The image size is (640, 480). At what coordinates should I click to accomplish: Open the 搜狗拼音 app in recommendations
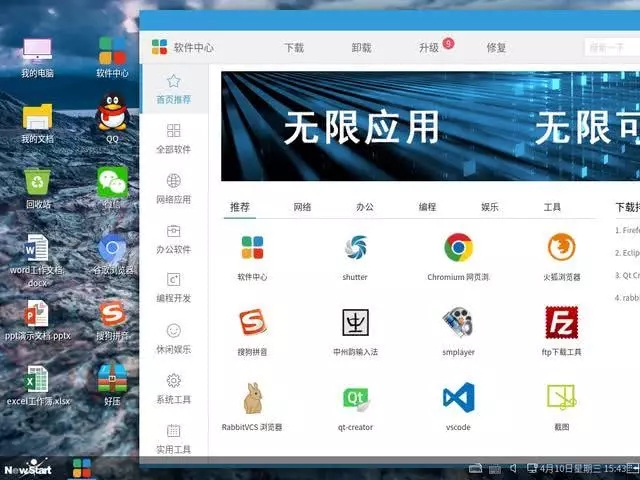(252, 322)
